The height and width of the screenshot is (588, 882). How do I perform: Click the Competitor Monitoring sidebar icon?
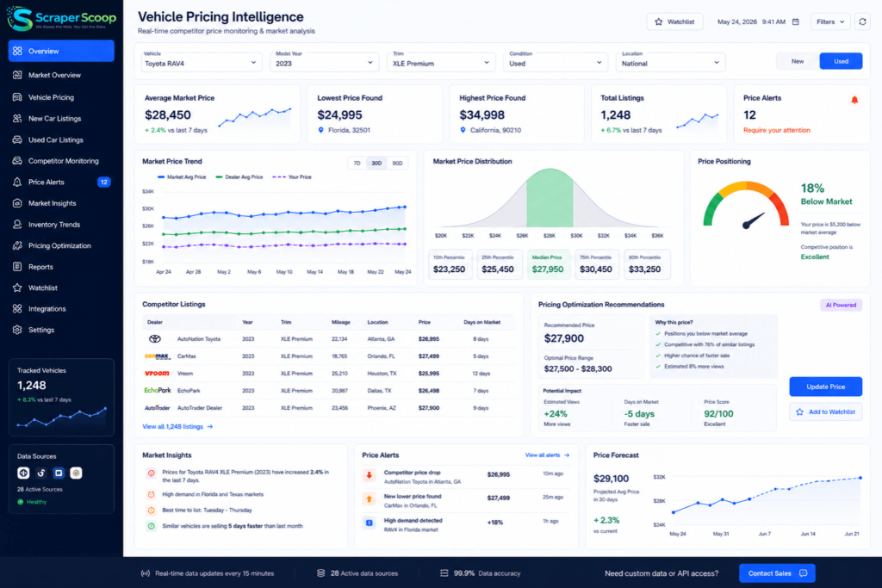coord(17,161)
